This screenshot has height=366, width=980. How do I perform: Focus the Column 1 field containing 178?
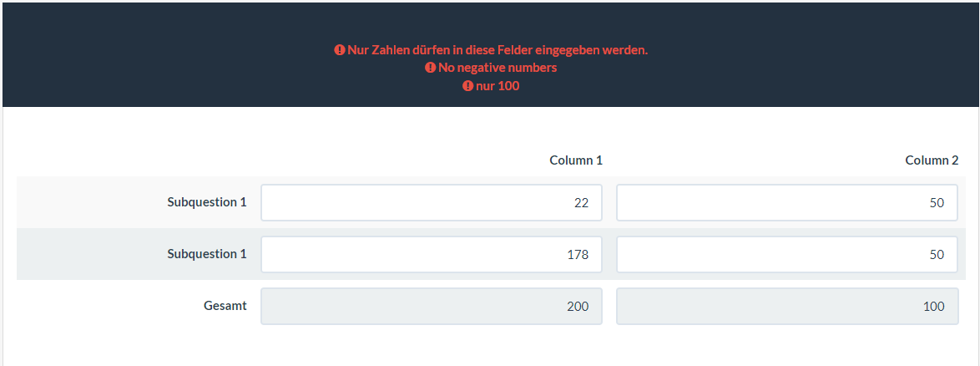432,254
